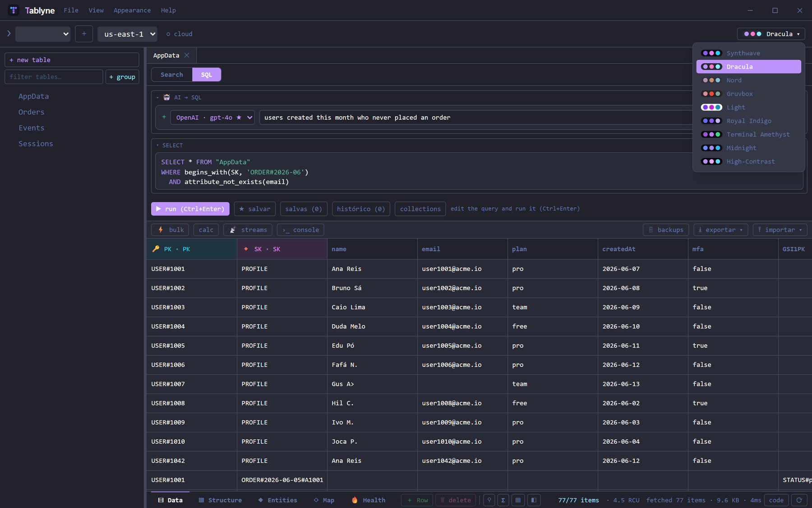Open the us-east-1 region dropdown
This screenshot has width=812, height=508.
tap(127, 34)
